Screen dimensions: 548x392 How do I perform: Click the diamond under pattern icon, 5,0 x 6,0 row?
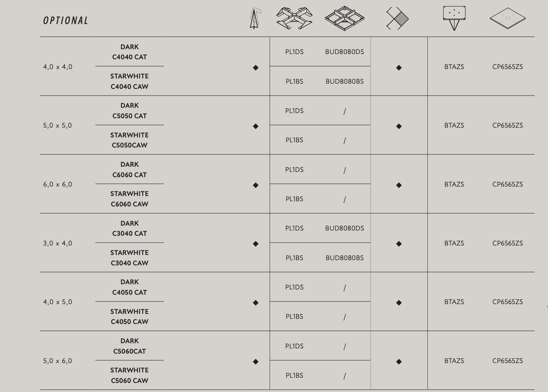[399, 362]
